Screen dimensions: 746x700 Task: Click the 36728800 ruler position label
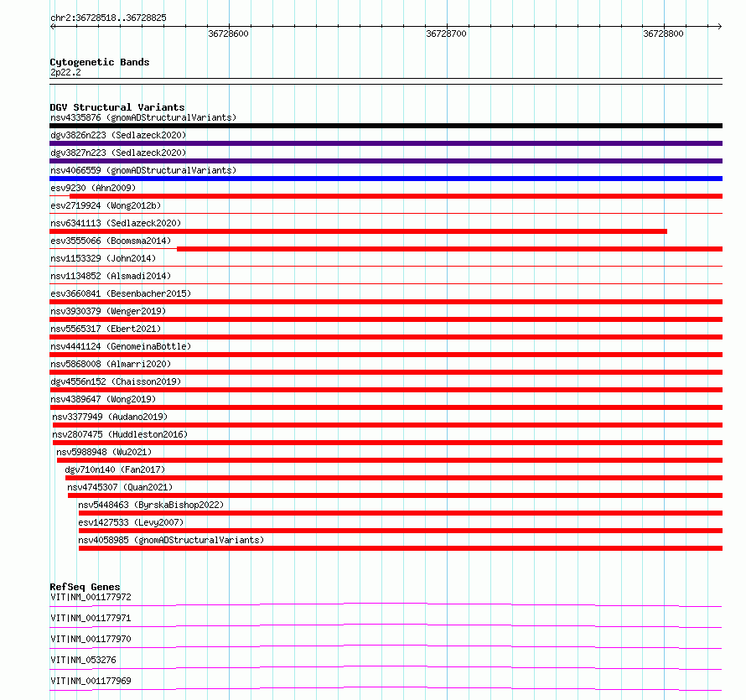click(663, 34)
